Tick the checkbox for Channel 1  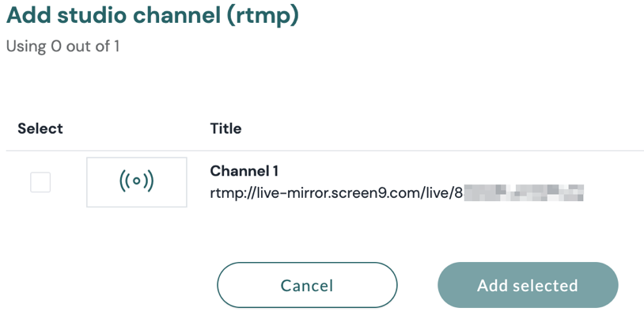point(40,182)
